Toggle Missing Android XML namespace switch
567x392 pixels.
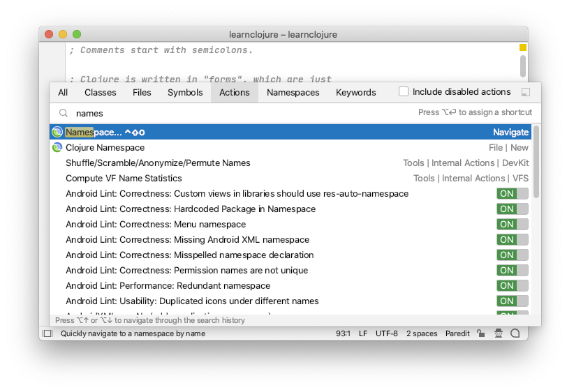(x=513, y=239)
